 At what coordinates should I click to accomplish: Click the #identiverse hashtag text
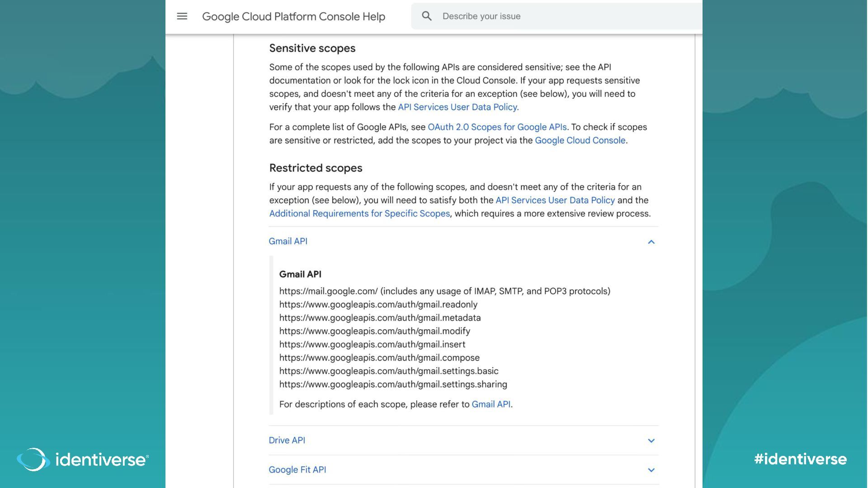800,459
